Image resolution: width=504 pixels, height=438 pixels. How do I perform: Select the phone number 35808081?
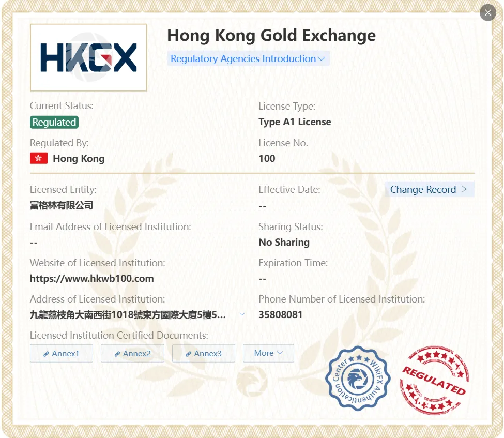pos(281,314)
